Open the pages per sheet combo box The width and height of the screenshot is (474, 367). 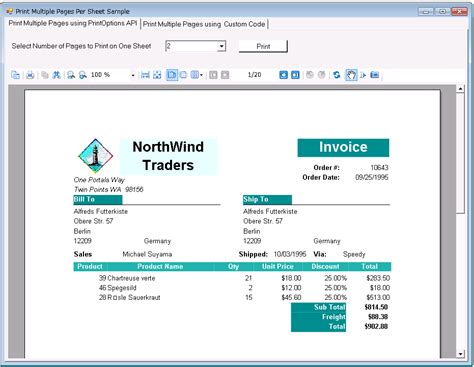pyautogui.click(x=195, y=46)
